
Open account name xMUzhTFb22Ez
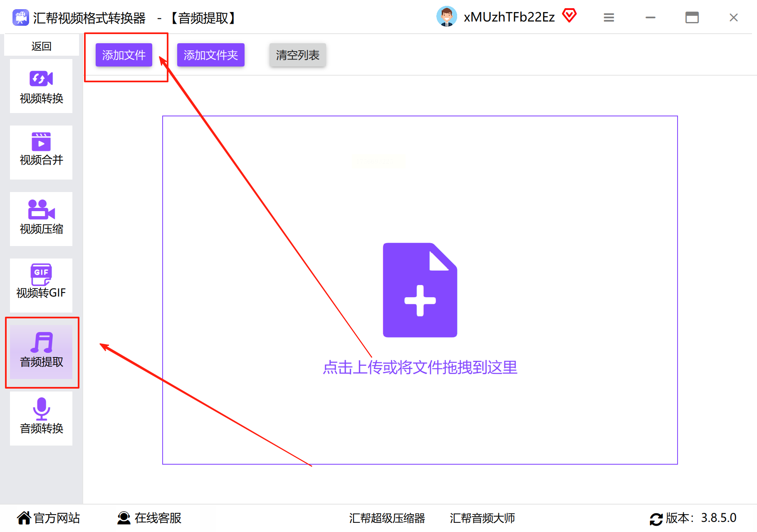coord(510,17)
